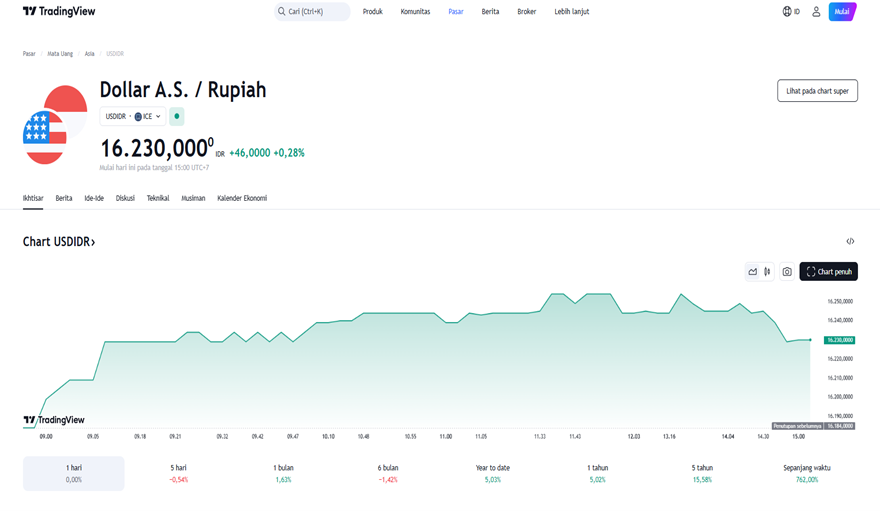
Task: Switch to the Teknikal tab
Action: click(158, 198)
